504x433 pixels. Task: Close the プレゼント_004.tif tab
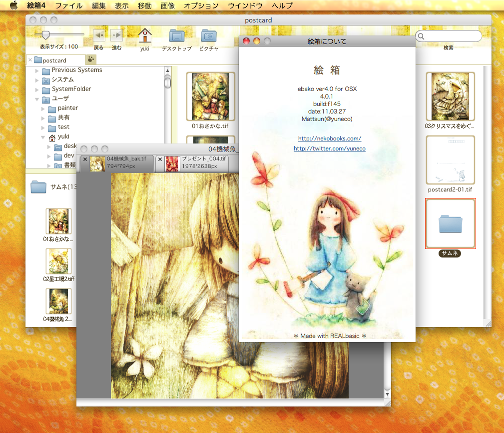click(x=160, y=159)
